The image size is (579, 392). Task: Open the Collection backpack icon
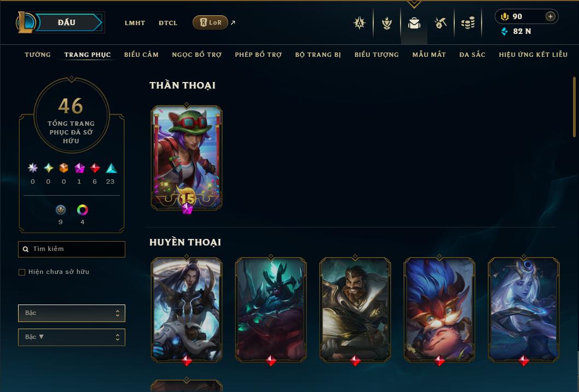click(x=414, y=23)
